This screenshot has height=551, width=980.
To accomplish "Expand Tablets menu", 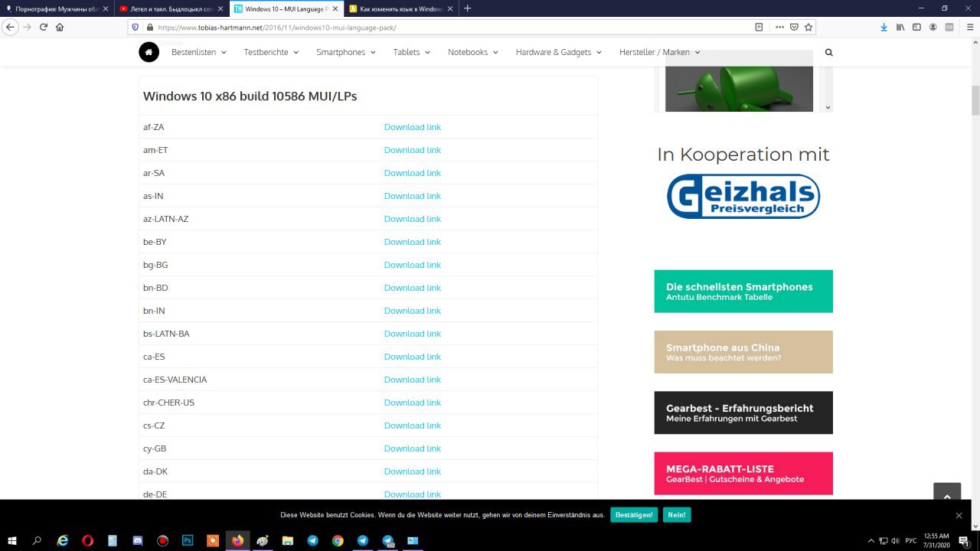I will click(411, 52).
